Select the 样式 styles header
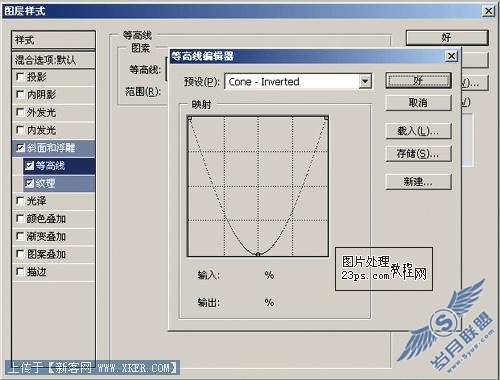Image resolution: width=500 pixels, height=380 pixels. click(53, 40)
